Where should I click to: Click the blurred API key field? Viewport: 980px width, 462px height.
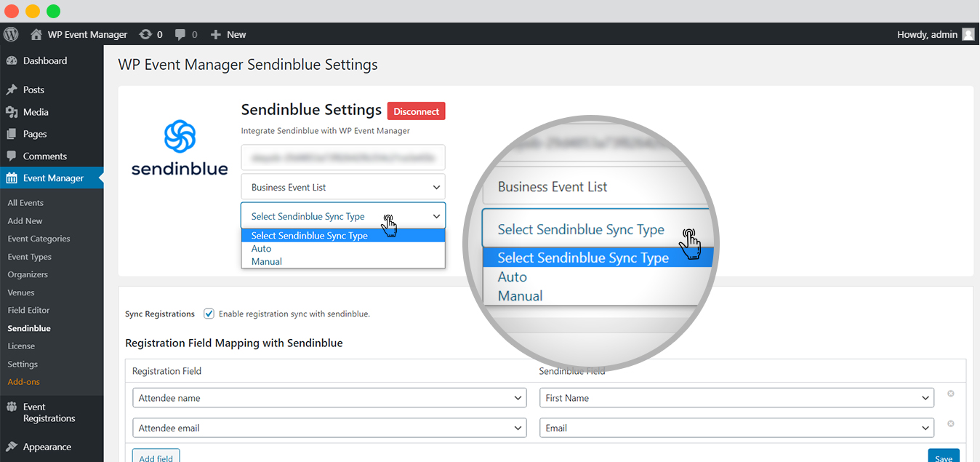(343, 157)
